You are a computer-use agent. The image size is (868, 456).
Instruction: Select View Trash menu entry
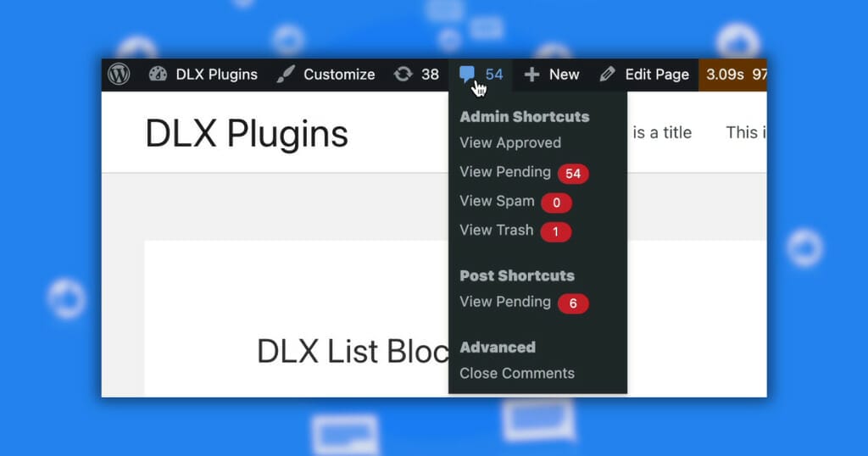[496, 230]
